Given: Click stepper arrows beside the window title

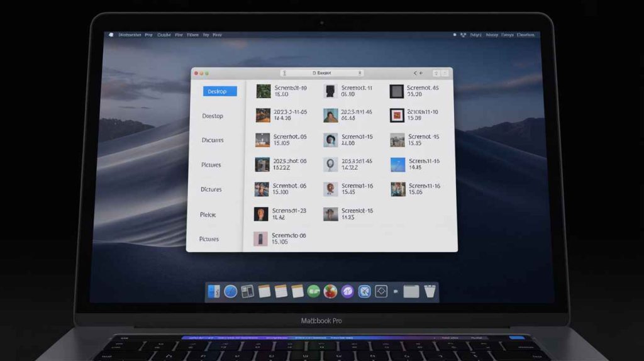Looking at the screenshot, I should pyautogui.click(x=360, y=73).
